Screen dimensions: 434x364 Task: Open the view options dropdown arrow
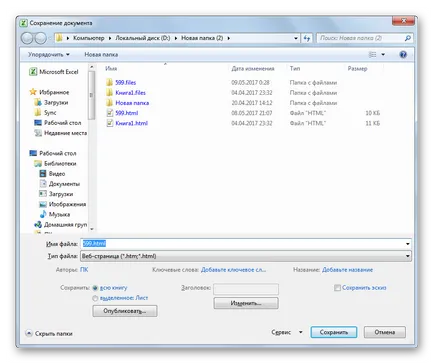tap(383, 54)
